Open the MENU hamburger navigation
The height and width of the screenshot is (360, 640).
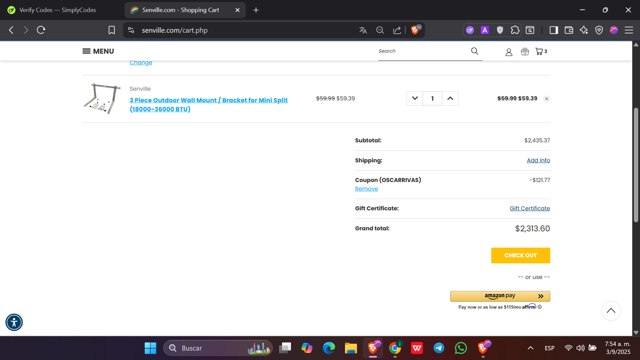point(98,51)
